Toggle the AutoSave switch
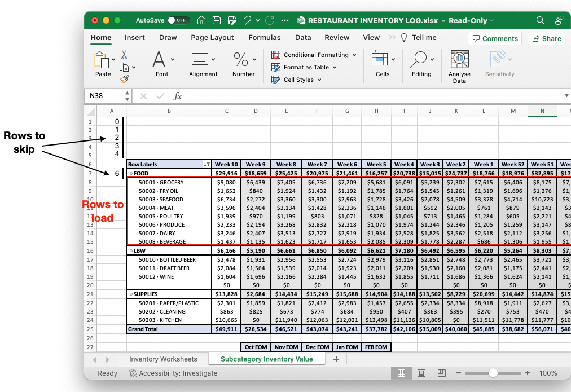Viewport: 571px width, 392px height. pyautogui.click(x=178, y=20)
